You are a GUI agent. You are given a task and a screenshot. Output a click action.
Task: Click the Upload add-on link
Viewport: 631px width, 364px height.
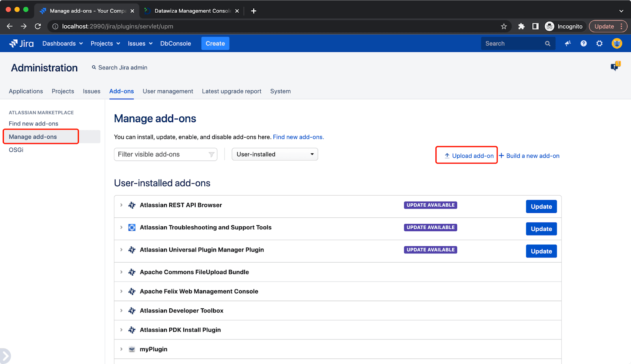(x=469, y=156)
